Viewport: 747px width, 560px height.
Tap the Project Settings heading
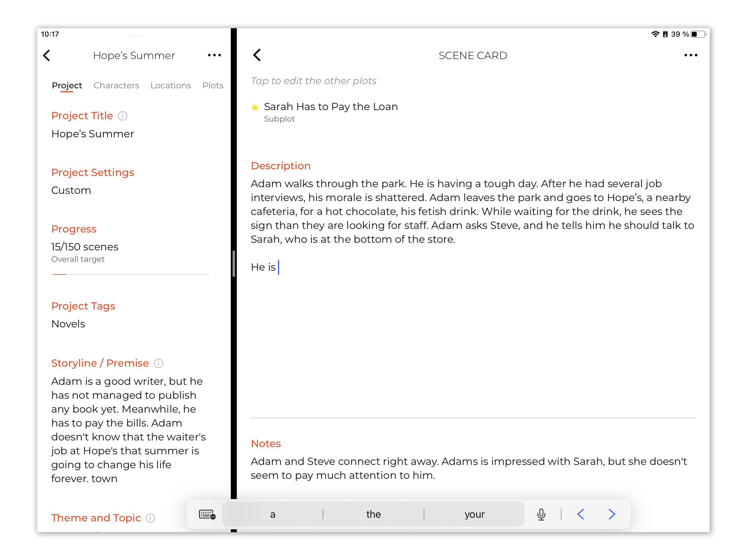tap(92, 173)
